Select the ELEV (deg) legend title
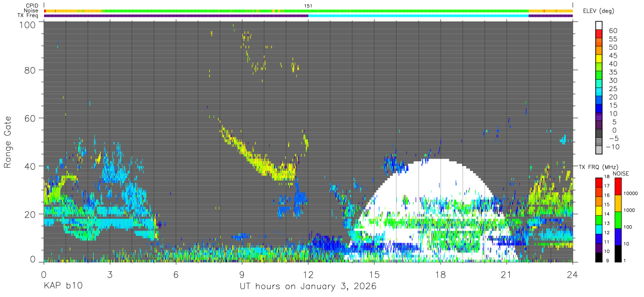This screenshot has width=644, height=297. pos(598,10)
